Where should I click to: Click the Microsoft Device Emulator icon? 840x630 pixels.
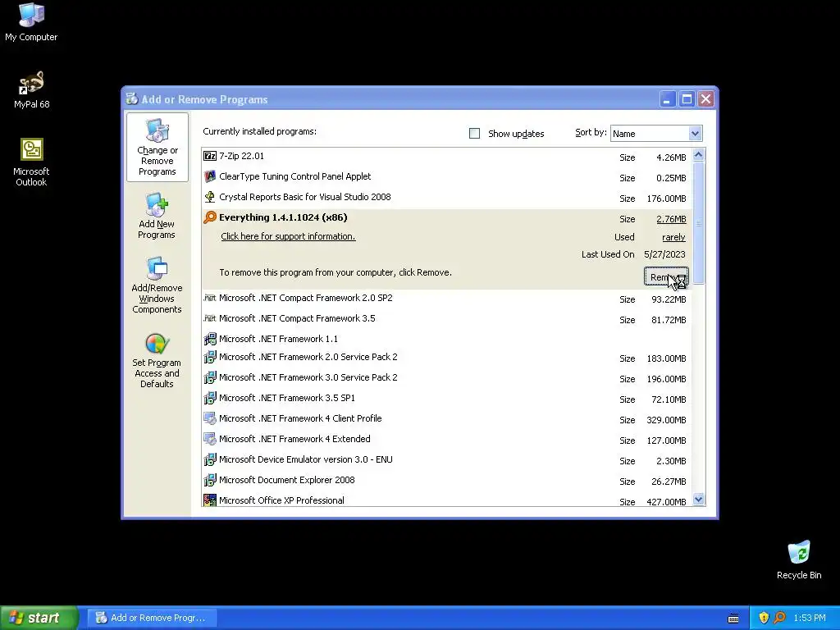point(210,459)
